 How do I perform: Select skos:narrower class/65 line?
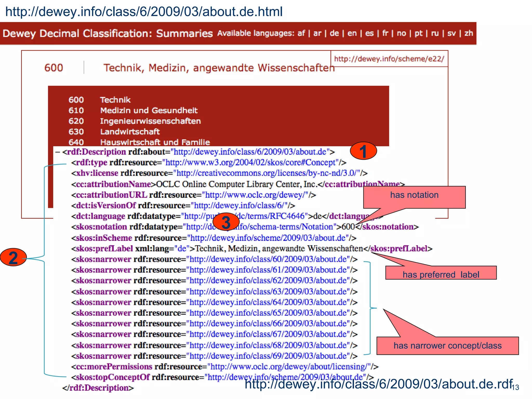[x=215, y=313]
